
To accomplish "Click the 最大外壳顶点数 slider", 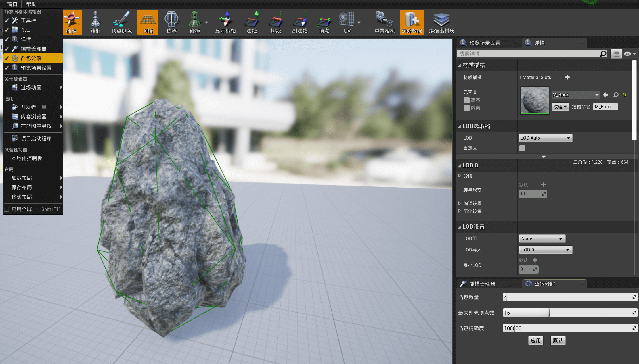I will point(570,313).
